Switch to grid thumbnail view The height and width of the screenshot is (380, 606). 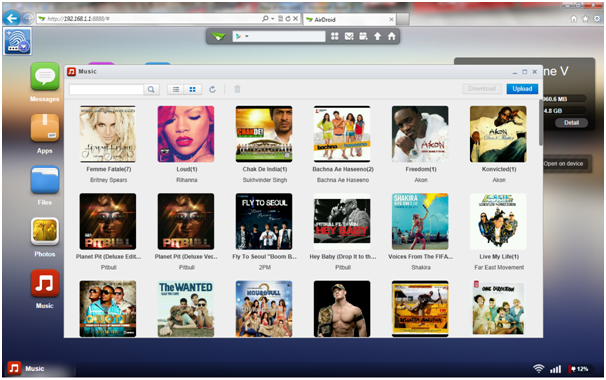192,89
